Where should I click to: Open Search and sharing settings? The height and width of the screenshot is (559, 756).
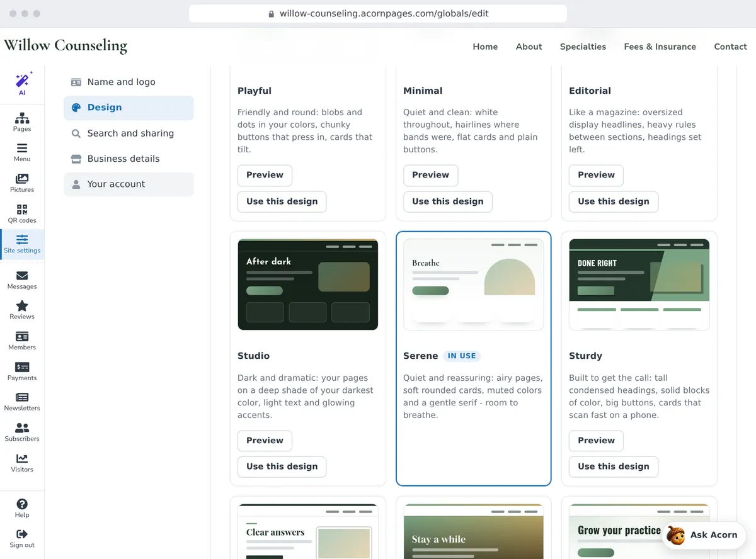(129, 133)
